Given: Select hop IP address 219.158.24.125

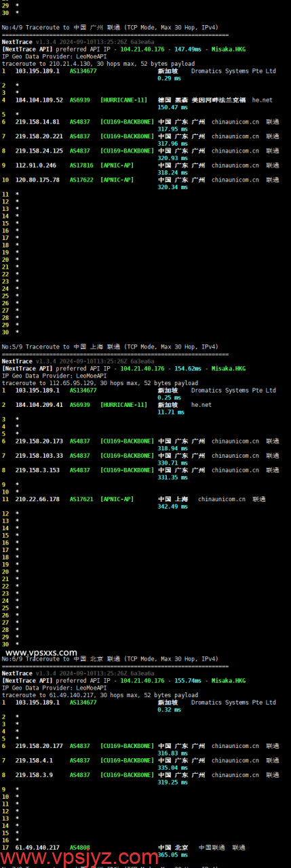Looking at the screenshot, I should point(39,151).
